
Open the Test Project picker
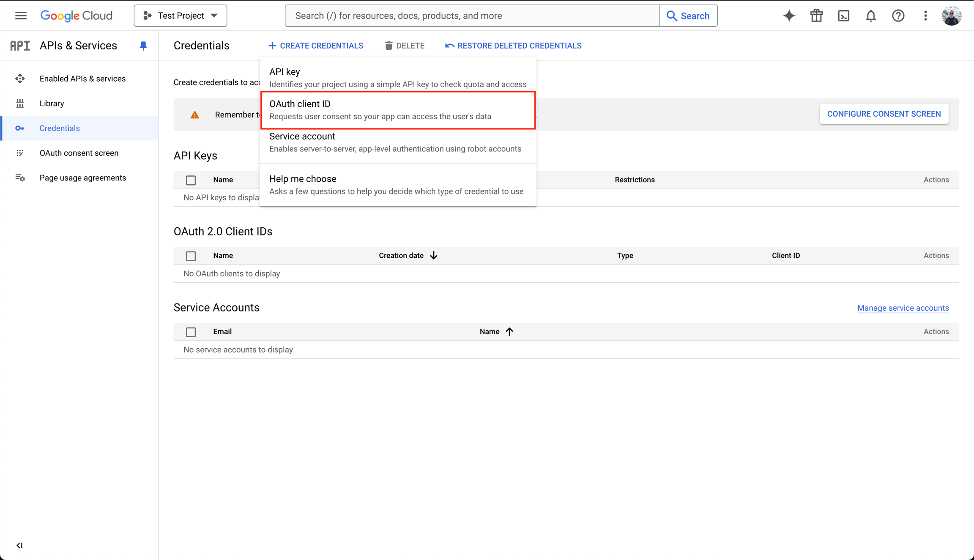181,15
